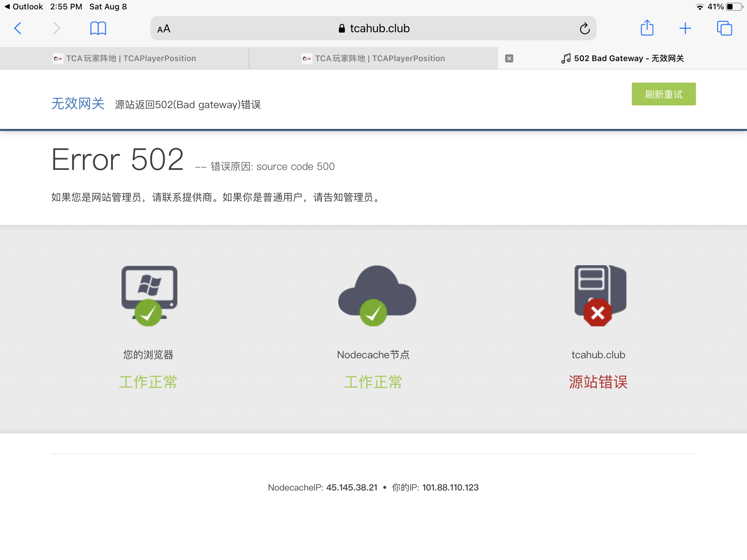Tap the battery indicator in status bar

click(734, 7)
